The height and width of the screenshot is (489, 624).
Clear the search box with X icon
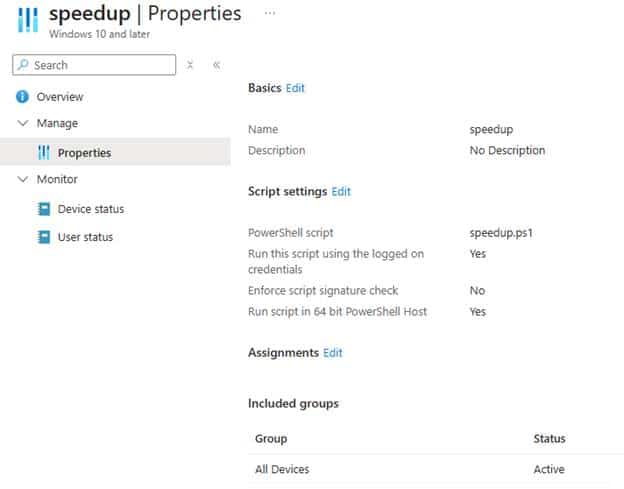click(190, 65)
